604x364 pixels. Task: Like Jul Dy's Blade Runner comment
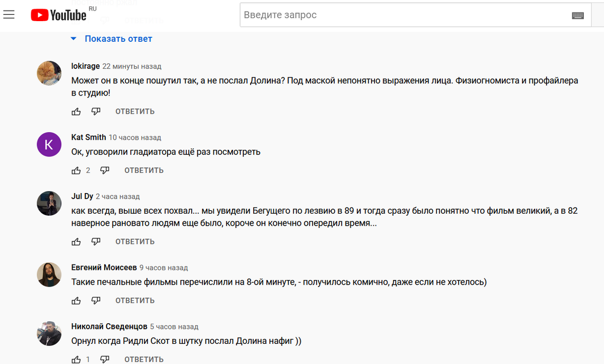pyautogui.click(x=76, y=242)
